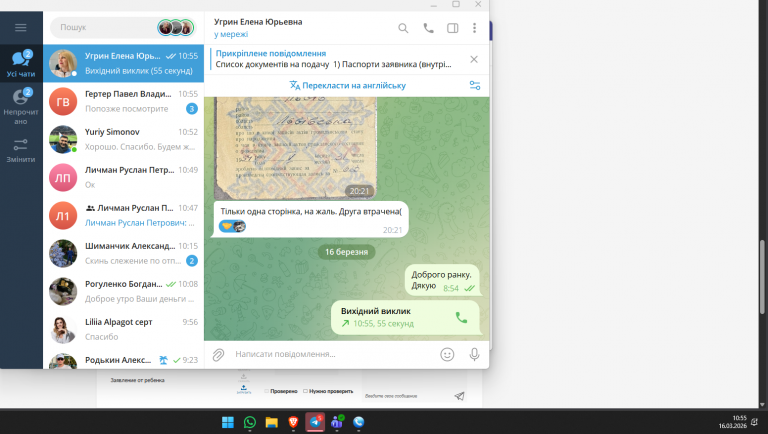Open the Windows Start menu
This screenshot has width=768, height=434.
click(228, 422)
